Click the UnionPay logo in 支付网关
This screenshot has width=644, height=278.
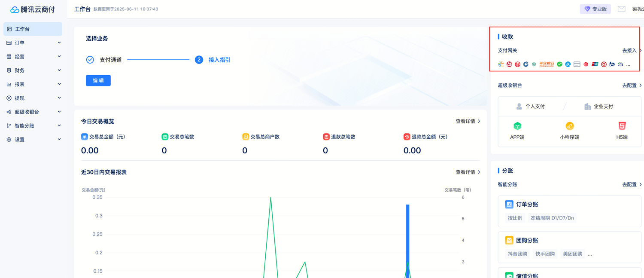click(x=595, y=64)
